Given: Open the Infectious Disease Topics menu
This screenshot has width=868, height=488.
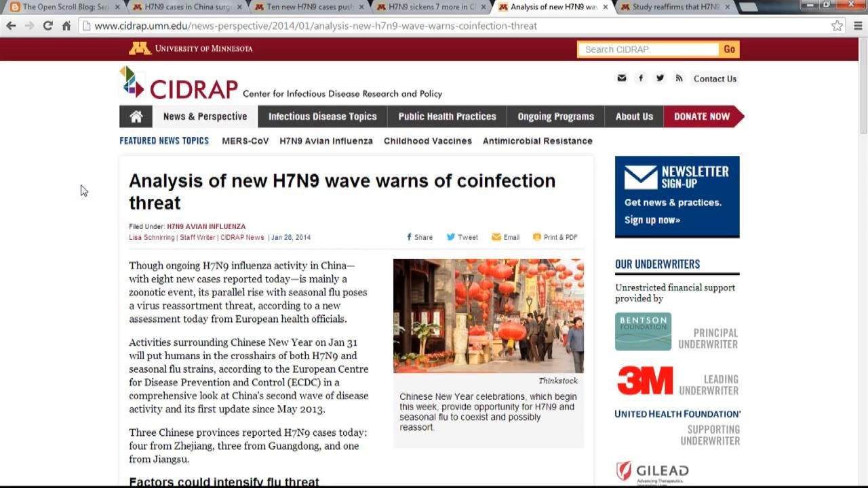Looking at the screenshot, I should click(x=322, y=117).
